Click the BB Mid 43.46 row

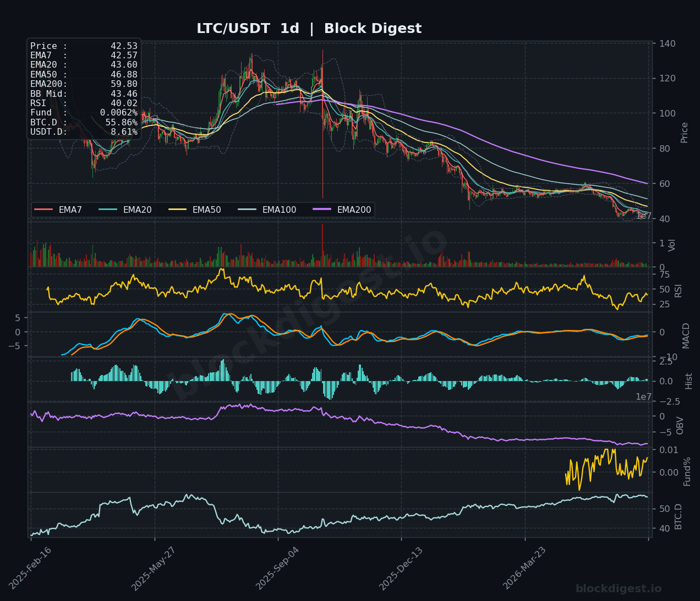click(84, 94)
